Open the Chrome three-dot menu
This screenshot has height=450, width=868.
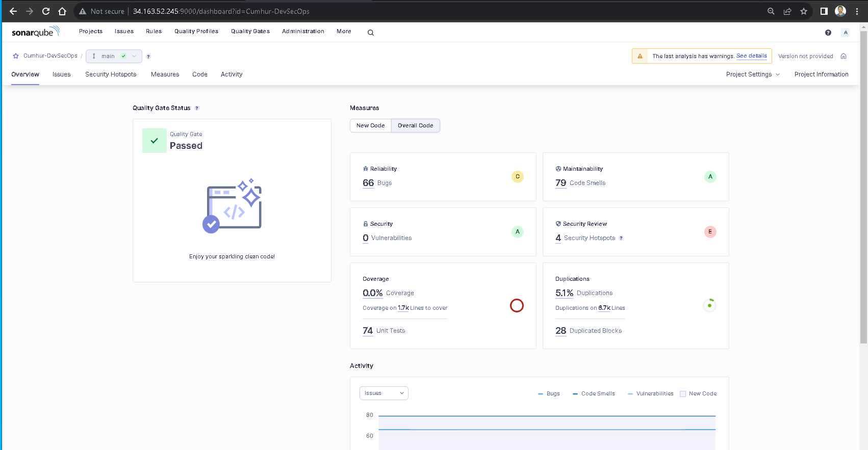pos(857,11)
